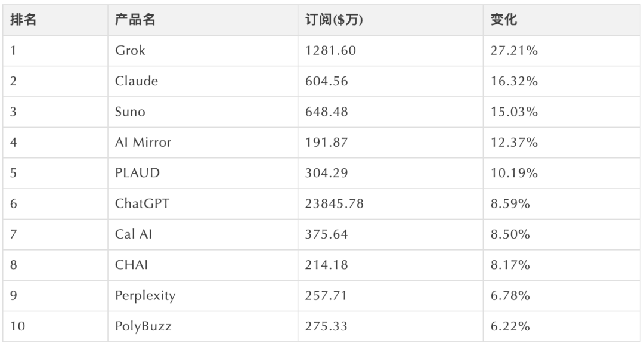The image size is (644, 346).
Task: Select the AI Mirror cell
Action: click(x=143, y=143)
